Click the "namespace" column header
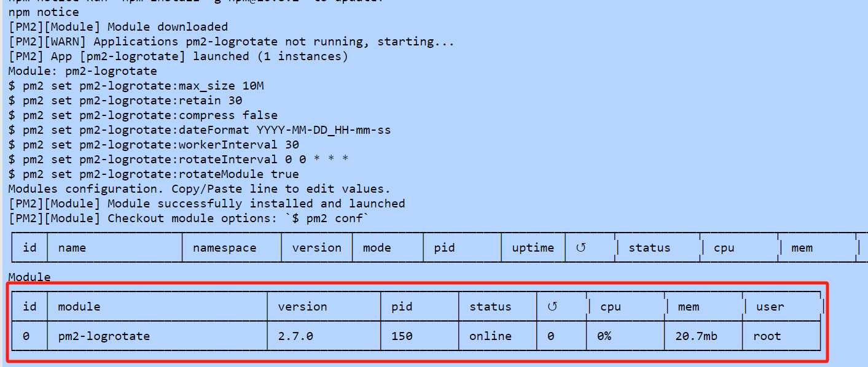 point(224,248)
